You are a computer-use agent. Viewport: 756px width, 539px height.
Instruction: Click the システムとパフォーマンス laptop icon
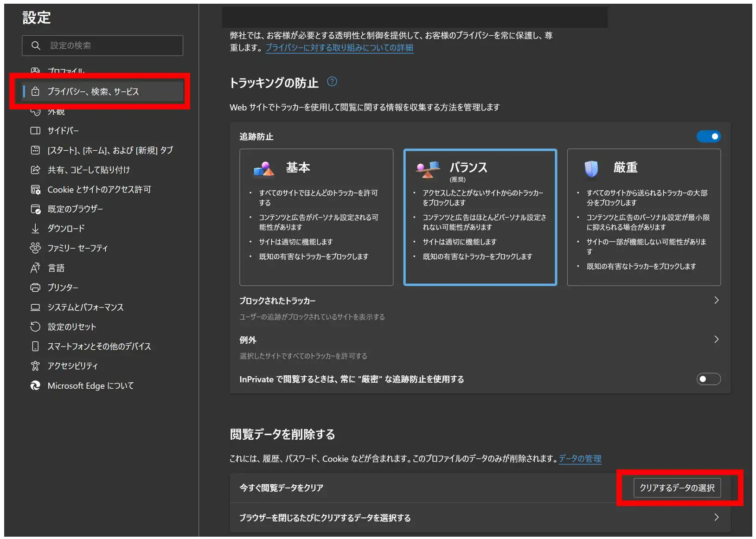click(35, 307)
